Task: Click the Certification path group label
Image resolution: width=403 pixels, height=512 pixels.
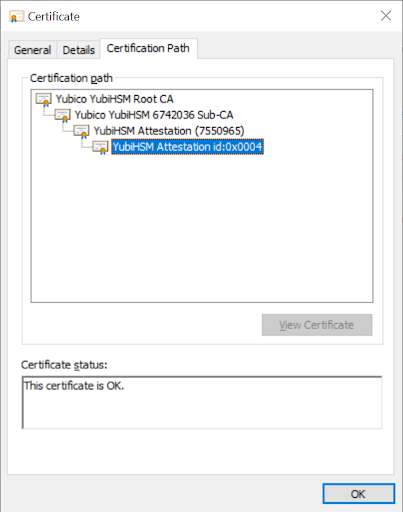Action: [x=71, y=78]
